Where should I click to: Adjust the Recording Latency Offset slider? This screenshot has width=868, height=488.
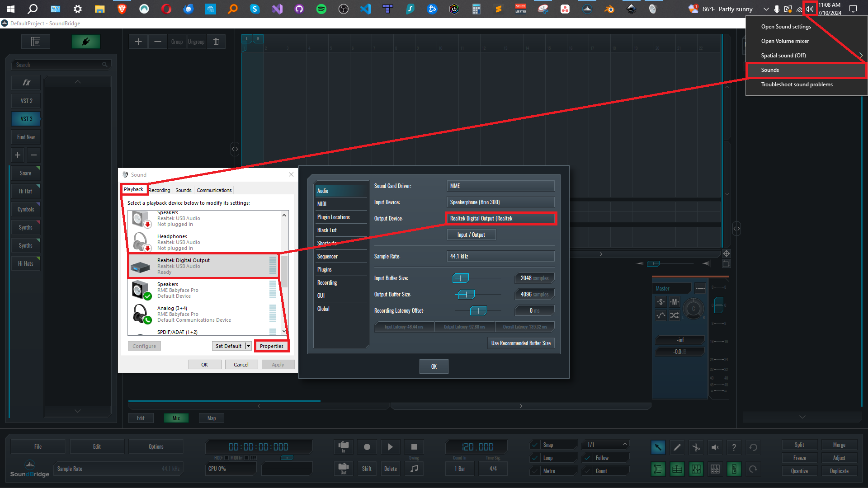click(x=478, y=310)
